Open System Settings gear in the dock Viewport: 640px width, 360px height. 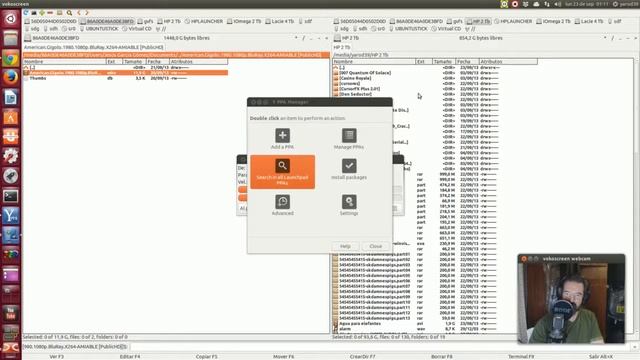(x=11, y=156)
